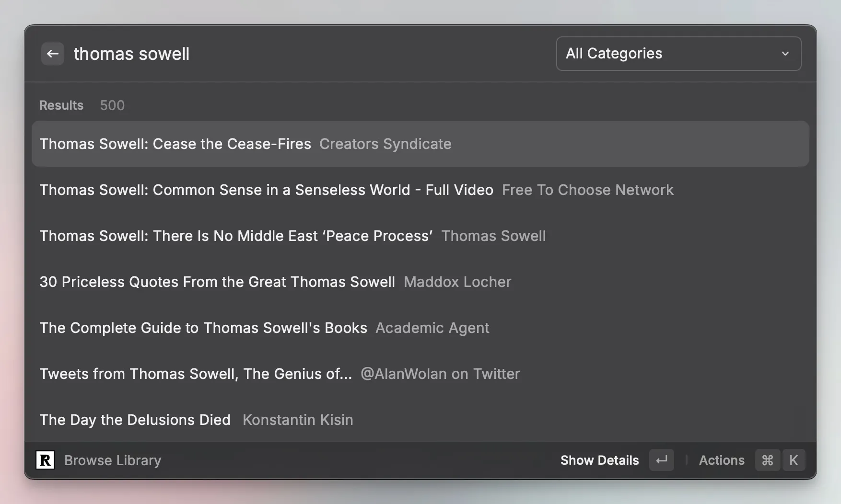The image size is (841, 504).
Task: Click the "Free To Choose Network" source label
Action: click(x=587, y=190)
